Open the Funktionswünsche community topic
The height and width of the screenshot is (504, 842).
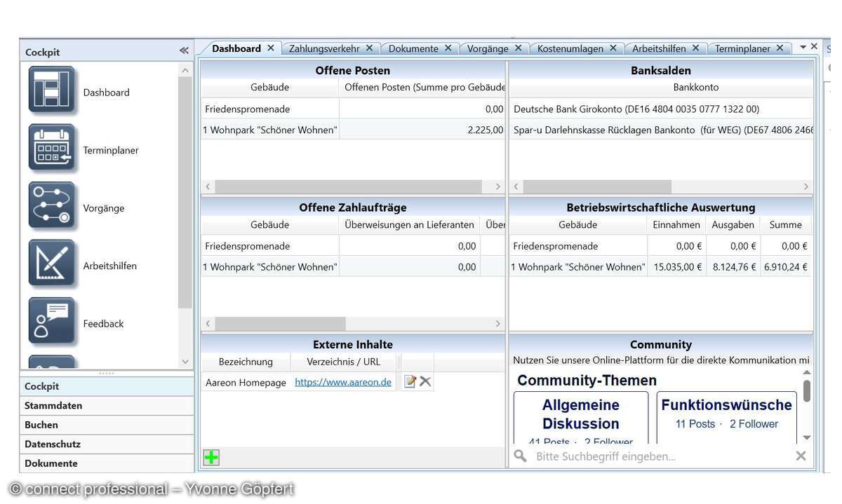[x=726, y=405]
